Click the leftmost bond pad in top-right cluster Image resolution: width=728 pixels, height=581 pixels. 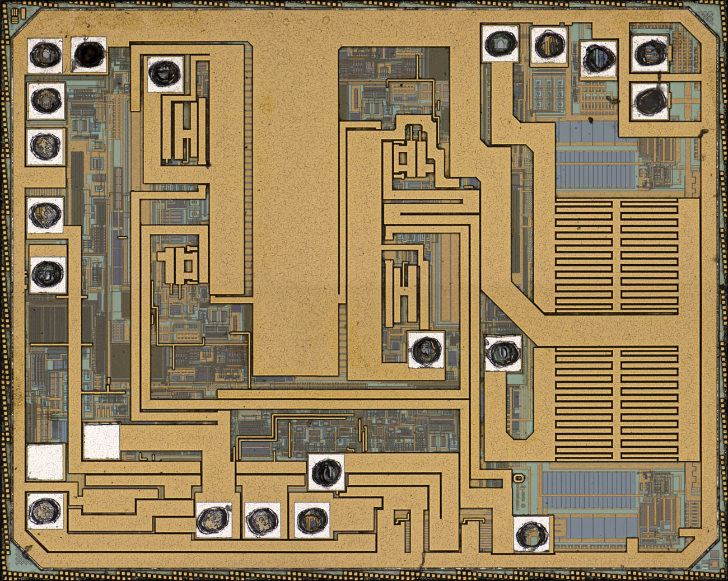coord(500,44)
